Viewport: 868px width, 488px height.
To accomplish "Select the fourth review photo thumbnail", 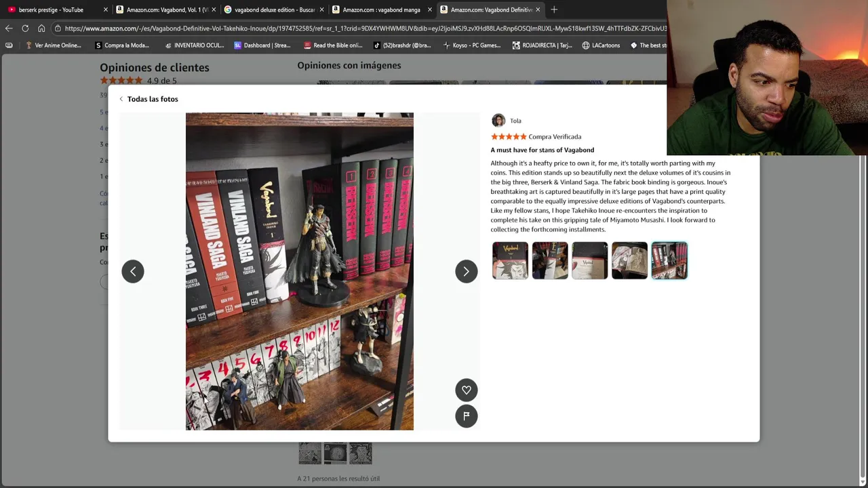I will tap(629, 260).
